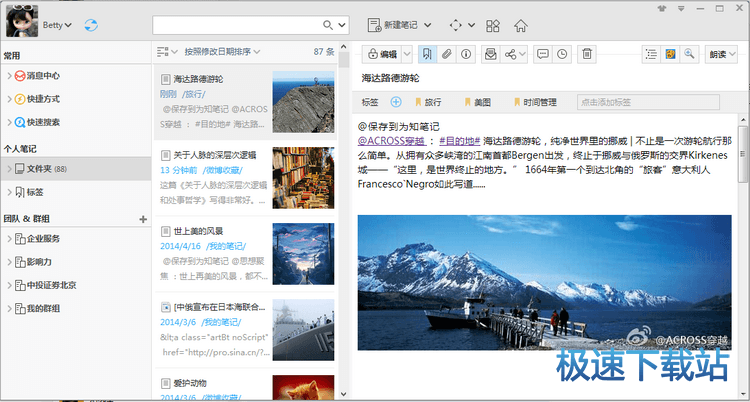Open the comments speech bubble icon

pyautogui.click(x=542, y=54)
